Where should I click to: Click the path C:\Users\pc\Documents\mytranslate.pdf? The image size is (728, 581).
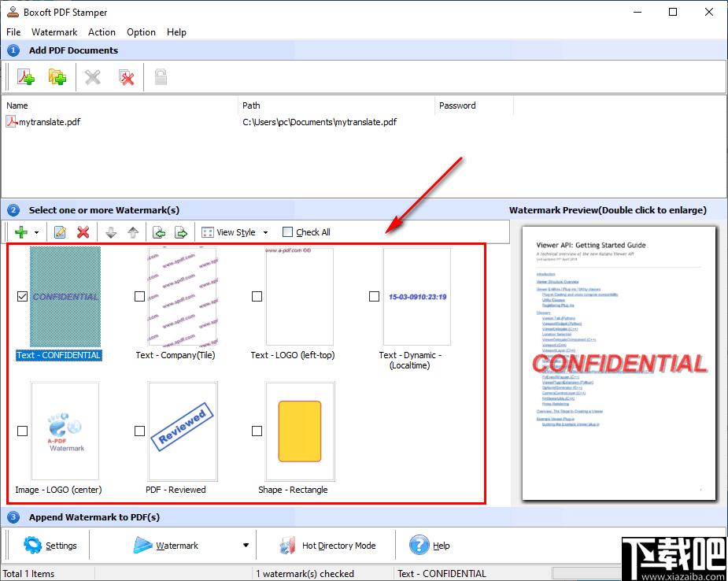(x=320, y=122)
